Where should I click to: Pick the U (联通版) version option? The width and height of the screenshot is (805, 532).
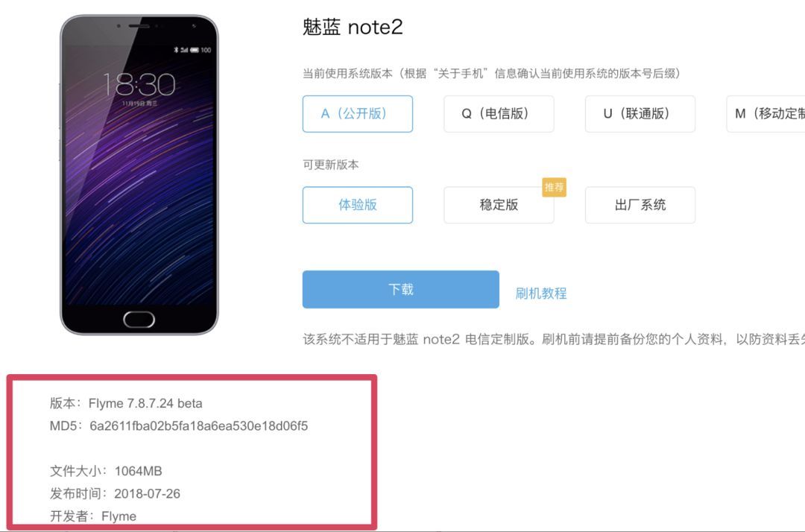(x=640, y=114)
